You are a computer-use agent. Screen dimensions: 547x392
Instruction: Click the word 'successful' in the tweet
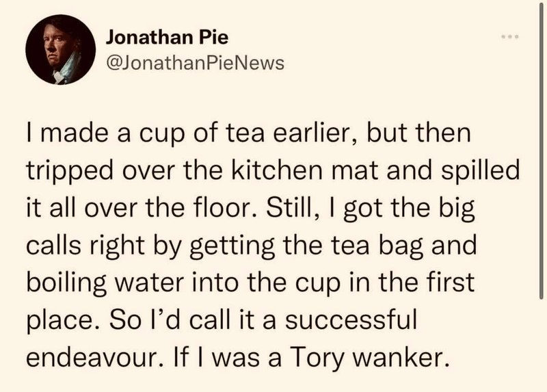(x=351, y=319)
